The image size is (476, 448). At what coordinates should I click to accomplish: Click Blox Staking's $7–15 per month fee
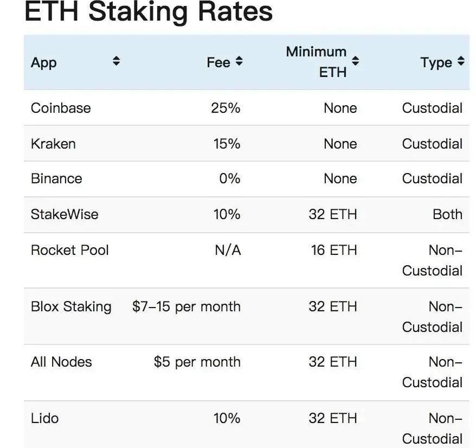point(186,306)
